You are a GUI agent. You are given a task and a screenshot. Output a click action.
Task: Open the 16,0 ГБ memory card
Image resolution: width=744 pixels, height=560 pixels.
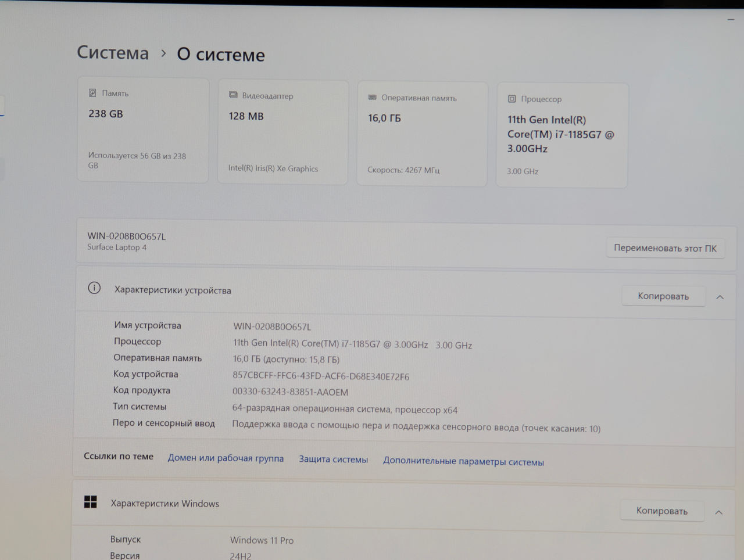pyautogui.click(x=422, y=134)
